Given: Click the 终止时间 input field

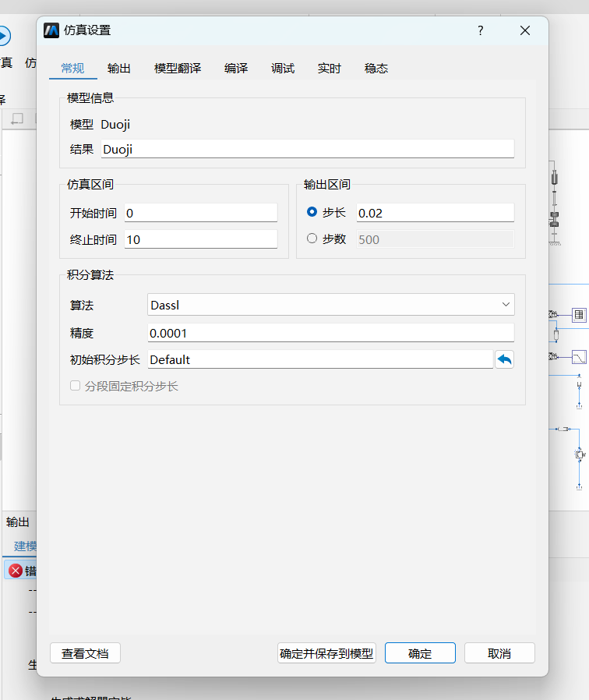Looking at the screenshot, I should pyautogui.click(x=201, y=240).
